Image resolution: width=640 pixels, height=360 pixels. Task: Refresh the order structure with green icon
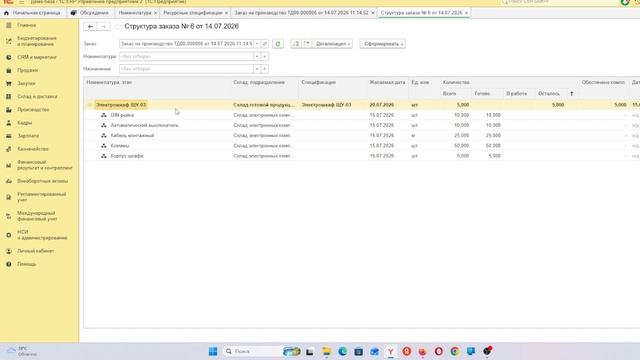[278, 44]
